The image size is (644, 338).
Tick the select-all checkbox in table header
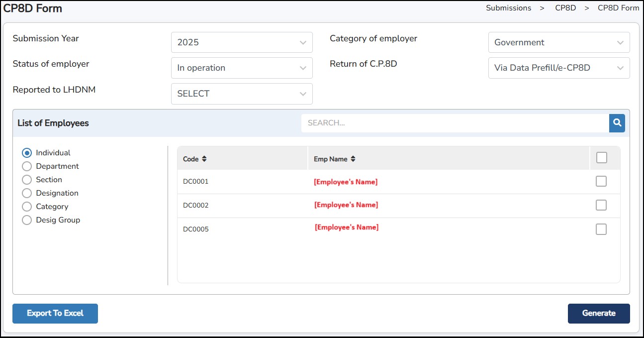click(x=601, y=158)
